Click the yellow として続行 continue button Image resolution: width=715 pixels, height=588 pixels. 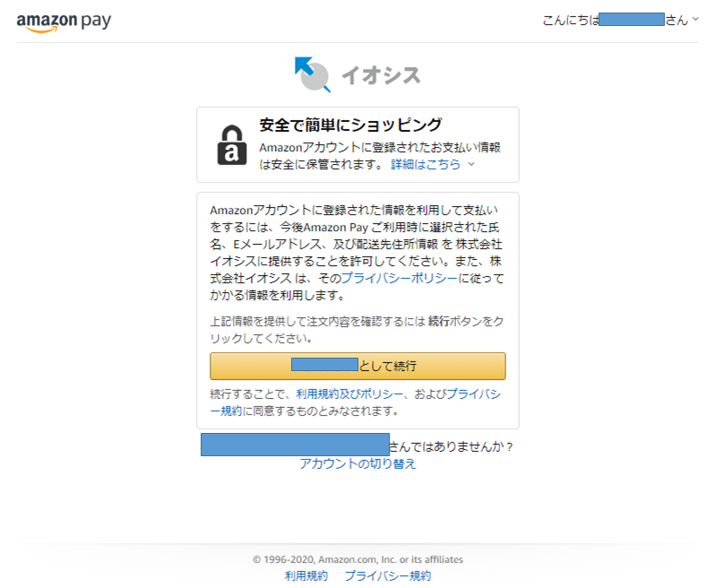(x=357, y=366)
